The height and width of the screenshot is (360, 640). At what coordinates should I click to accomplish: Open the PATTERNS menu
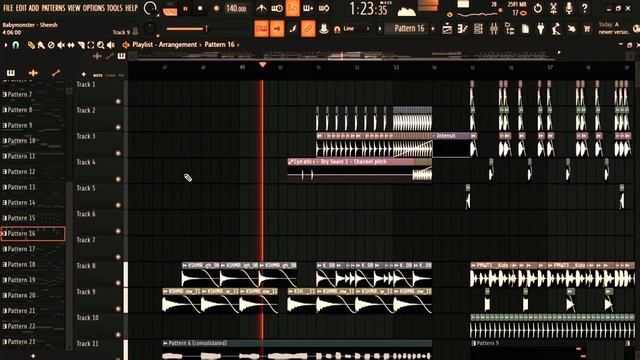click(x=53, y=8)
